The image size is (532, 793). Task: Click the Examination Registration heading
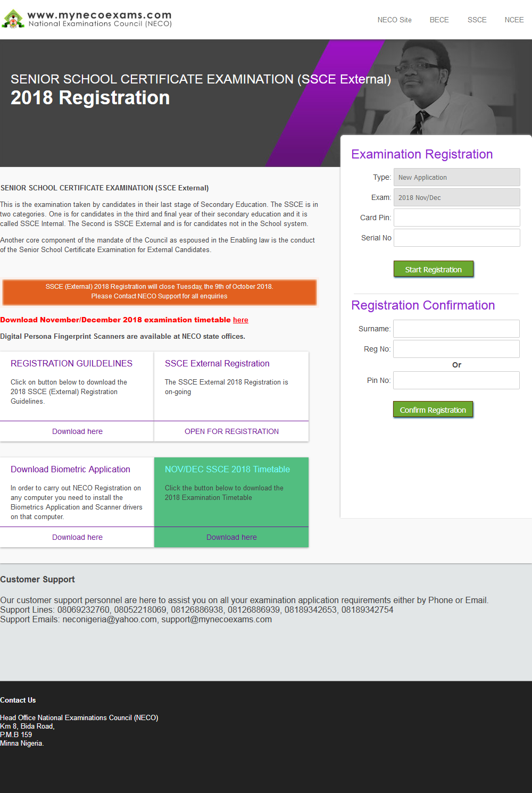coord(422,154)
